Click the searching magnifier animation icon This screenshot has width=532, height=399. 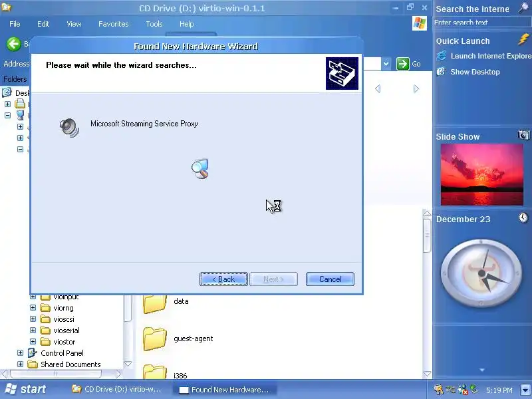coord(200,168)
